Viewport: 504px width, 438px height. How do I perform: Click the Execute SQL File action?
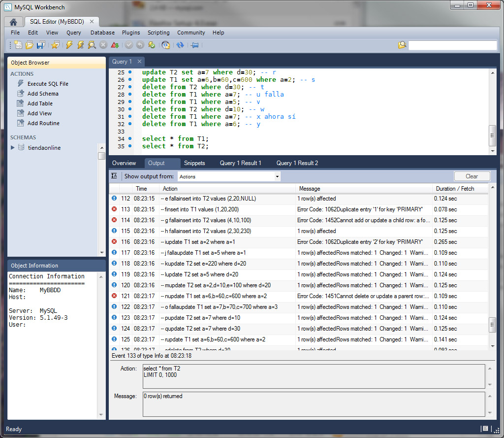tap(47, 84)
